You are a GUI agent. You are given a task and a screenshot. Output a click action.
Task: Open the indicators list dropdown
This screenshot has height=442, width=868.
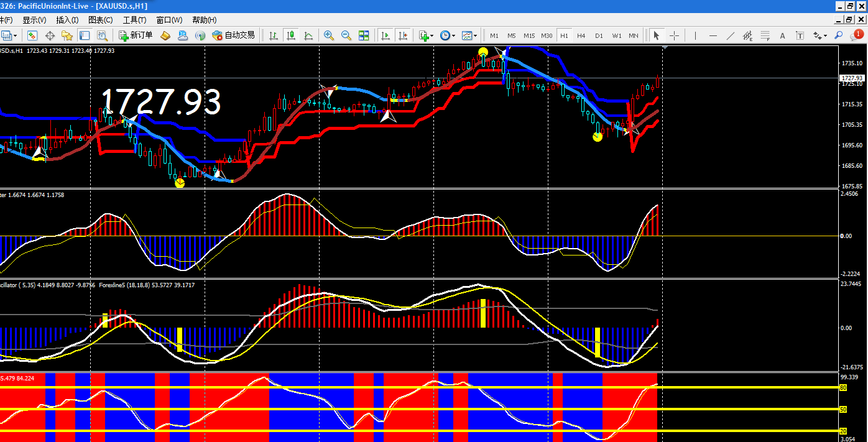426,35
